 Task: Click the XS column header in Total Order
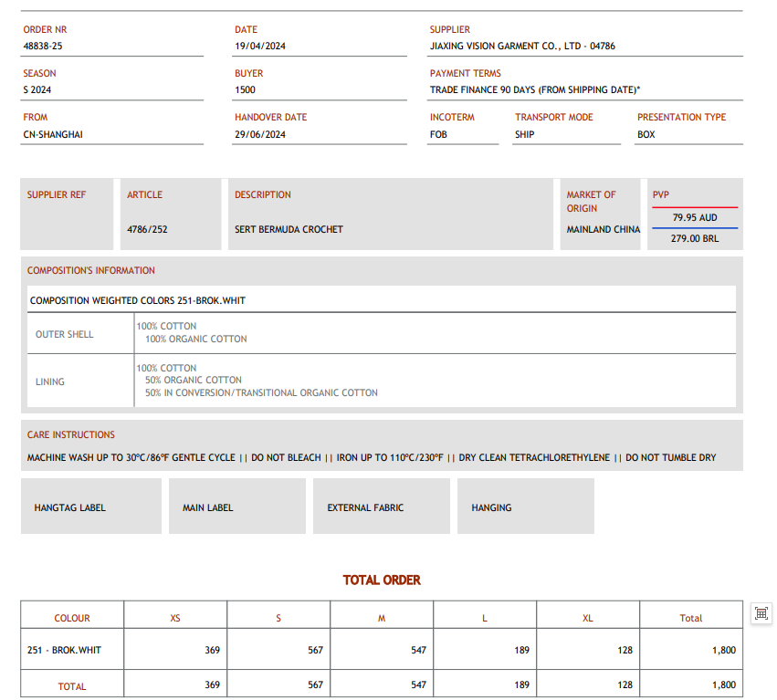pos(175,618)
